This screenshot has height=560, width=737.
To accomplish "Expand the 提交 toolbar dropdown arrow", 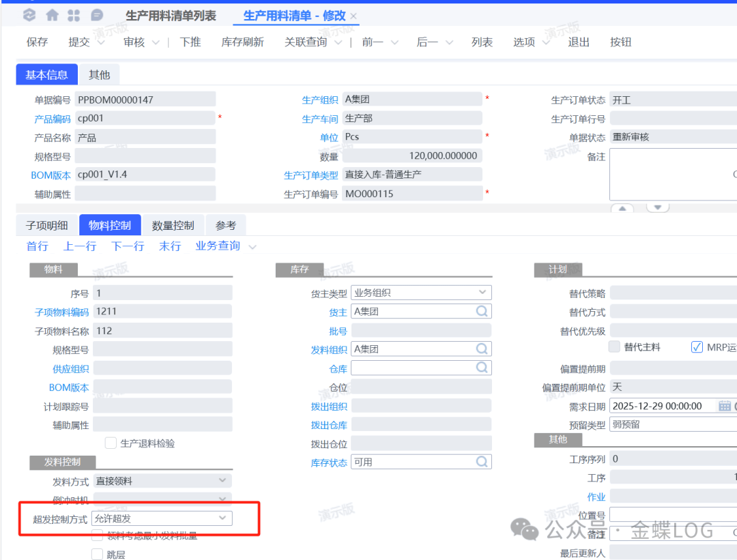I will 101,42.
